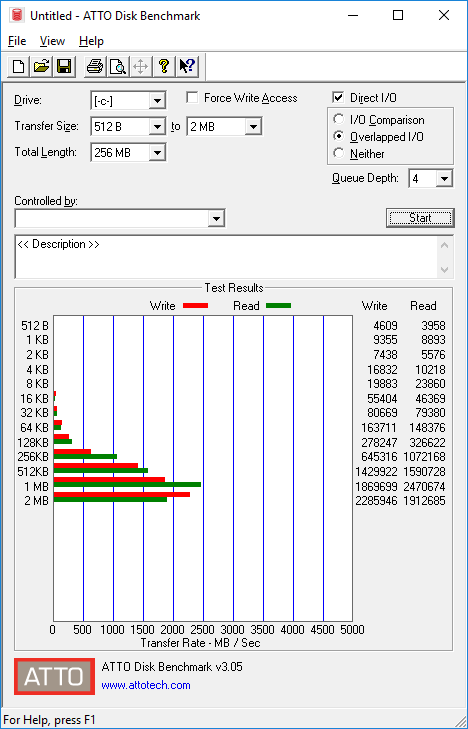The image size is (468, 729).
Task: Click the 512KB row label
Action: point(33,471)
